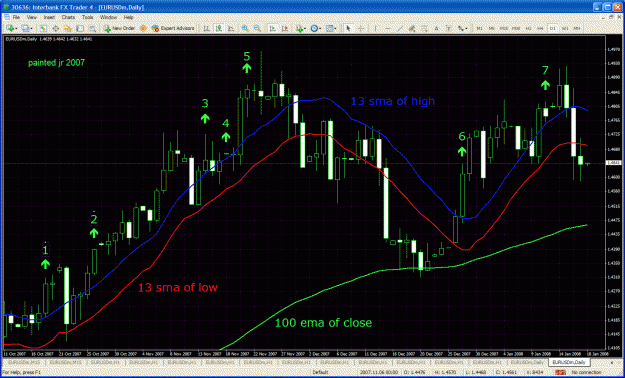The image size is (625, 378).
Task: Toggle Chart Shift
Action: (x=285, y=28)
